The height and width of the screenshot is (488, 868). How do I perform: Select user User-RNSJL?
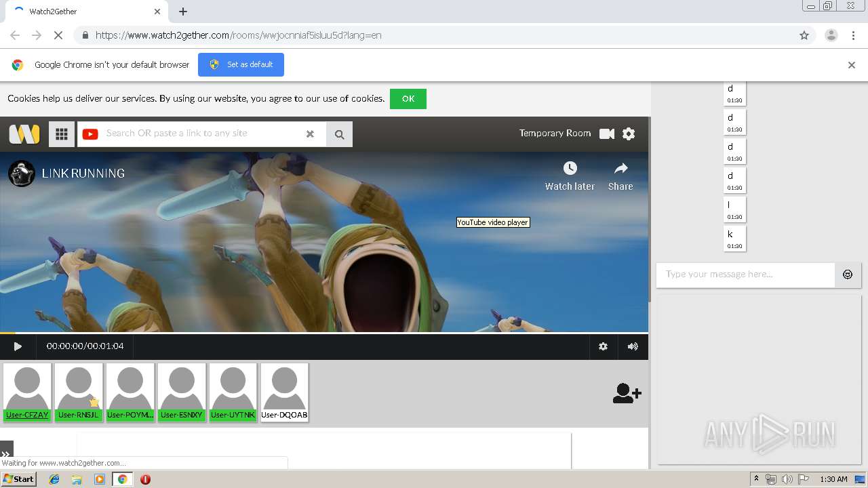(79, 392)
